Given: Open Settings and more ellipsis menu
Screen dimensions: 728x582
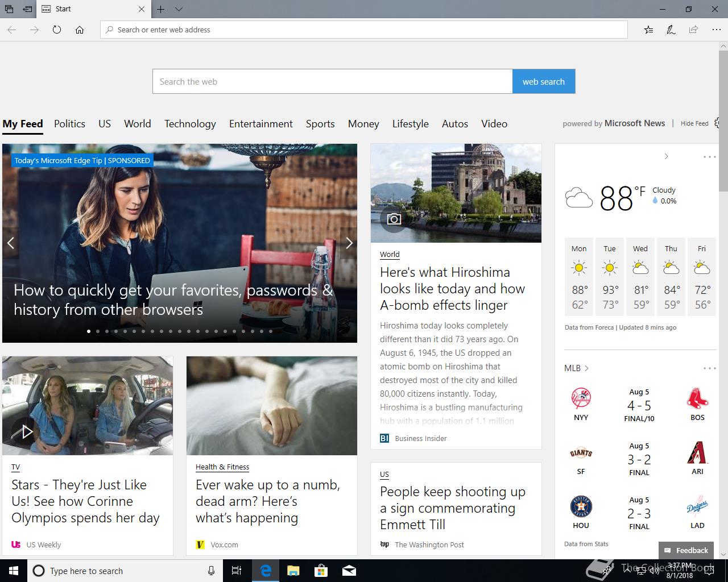Looking at the screenshot, I should pos(716,30).
